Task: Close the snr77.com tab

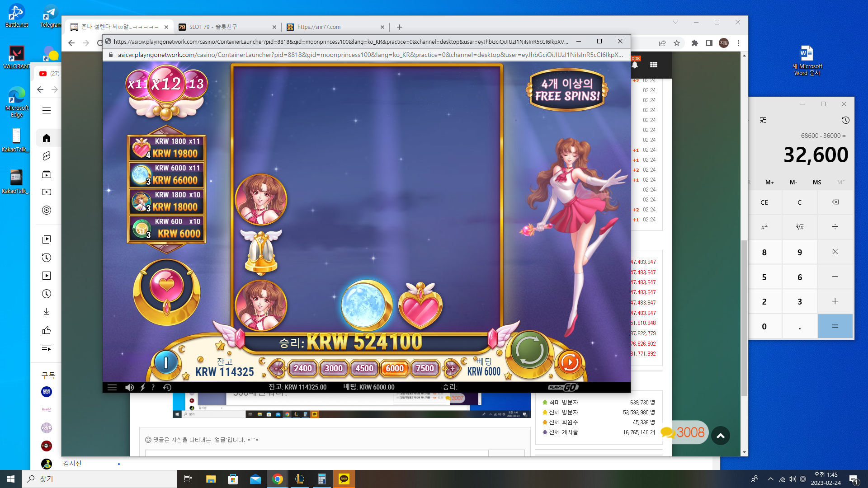Action: [x=382, y=27]
